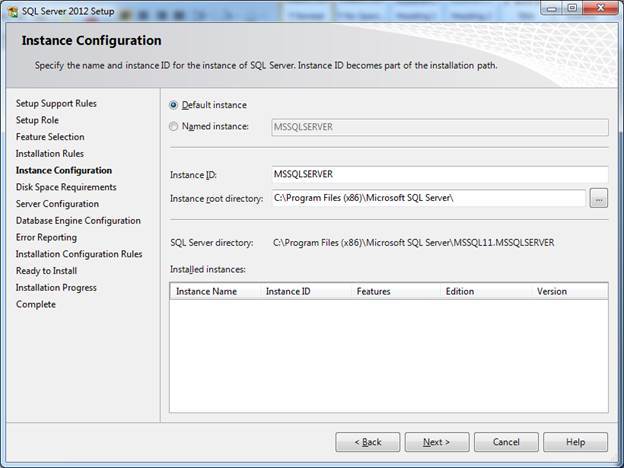This screenshot has width=624, height=468.
Task: Select the Installation Rules step
Action: coord(50,154)
